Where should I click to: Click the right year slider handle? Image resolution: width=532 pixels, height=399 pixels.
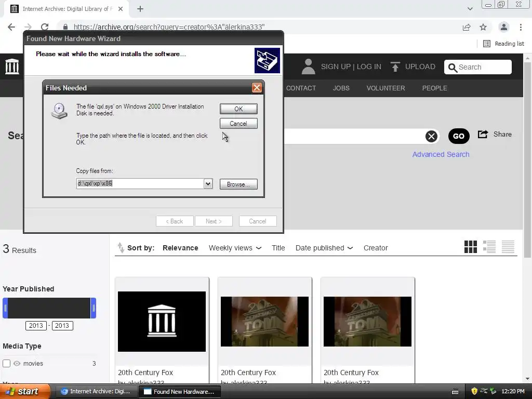click(x=94, y=308)
